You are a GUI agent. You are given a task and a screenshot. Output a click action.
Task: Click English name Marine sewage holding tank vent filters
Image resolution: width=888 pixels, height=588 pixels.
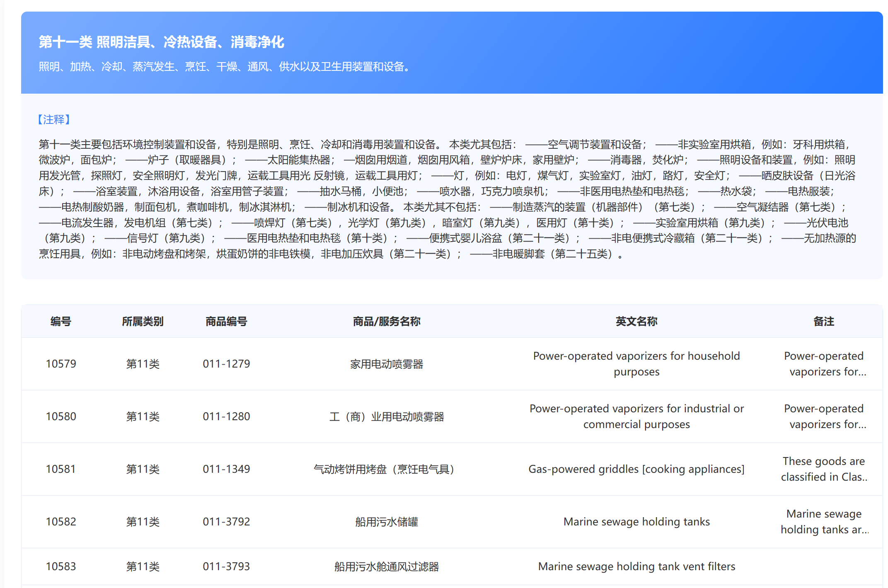(x=636, y=566)
